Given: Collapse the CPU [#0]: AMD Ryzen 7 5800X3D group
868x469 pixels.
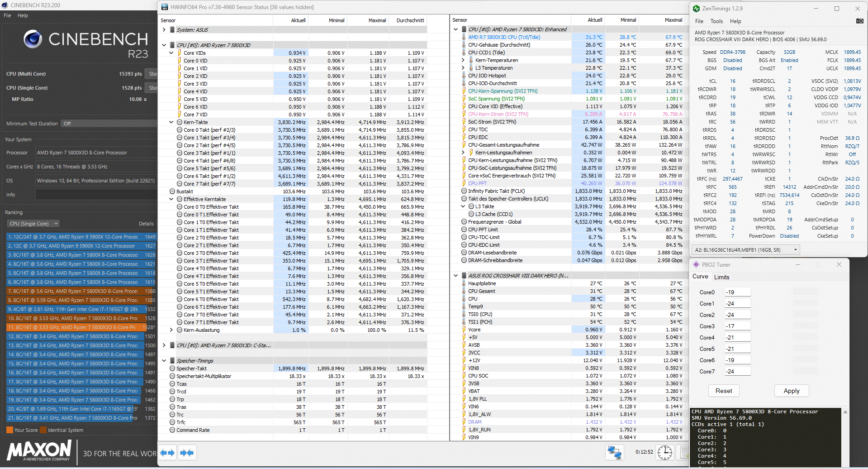Looking at the screenshot, I should (164, 45).
